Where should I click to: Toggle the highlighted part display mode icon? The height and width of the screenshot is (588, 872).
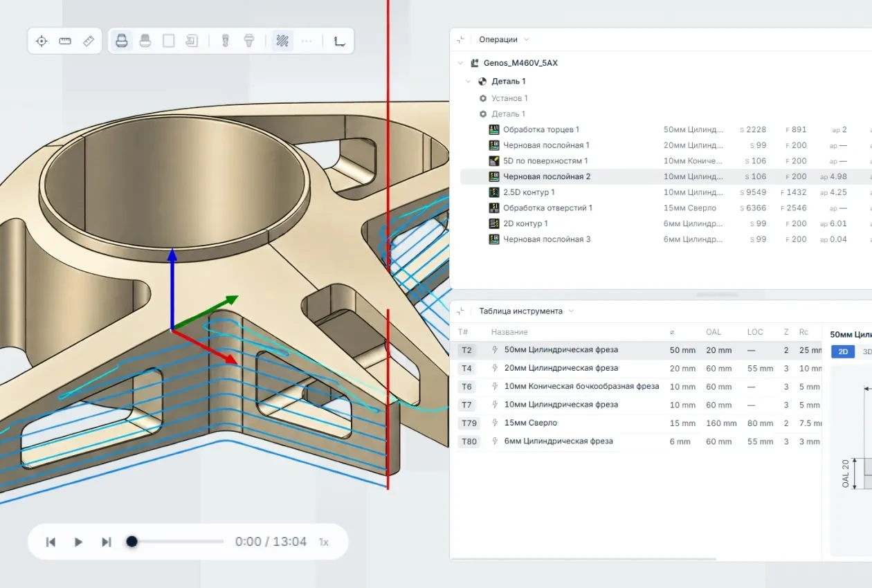point(122,41)
